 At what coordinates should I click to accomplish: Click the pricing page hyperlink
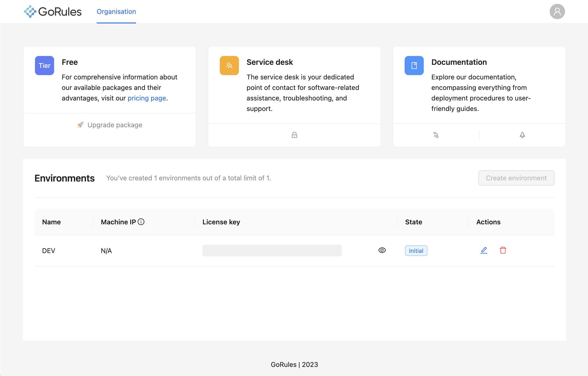tap(147, 98)
